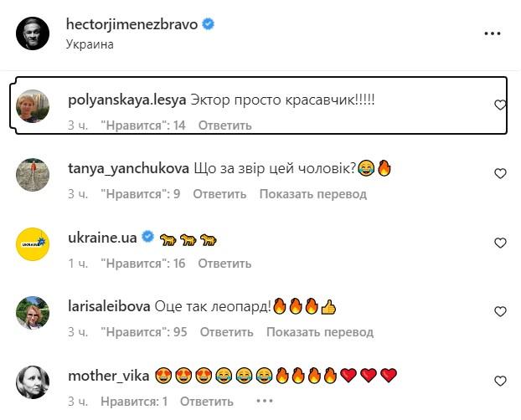This screenshot has height=420, width=521.
Task: Show translation of larisaleibova's comment
Action: point(320,331)
